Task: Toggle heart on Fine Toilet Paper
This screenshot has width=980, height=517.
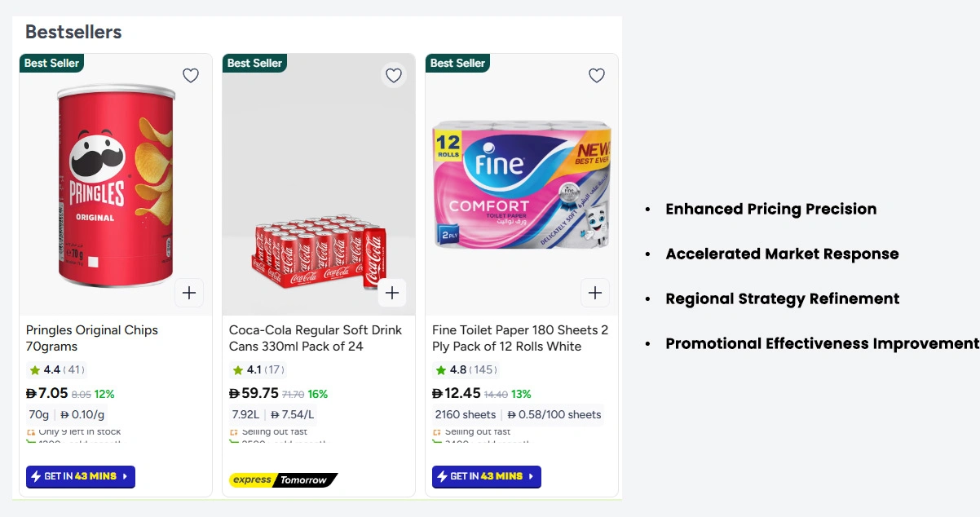Action: 597,76
